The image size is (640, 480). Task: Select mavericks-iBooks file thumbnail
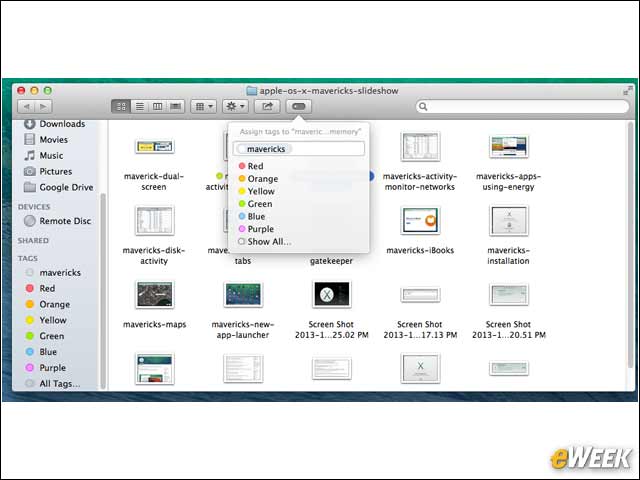[x=420, y=220]
